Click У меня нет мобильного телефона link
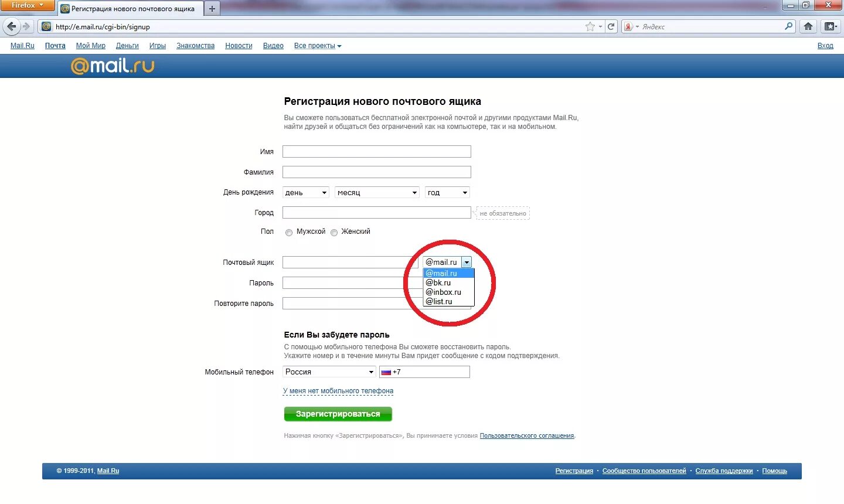 (338, 391)
